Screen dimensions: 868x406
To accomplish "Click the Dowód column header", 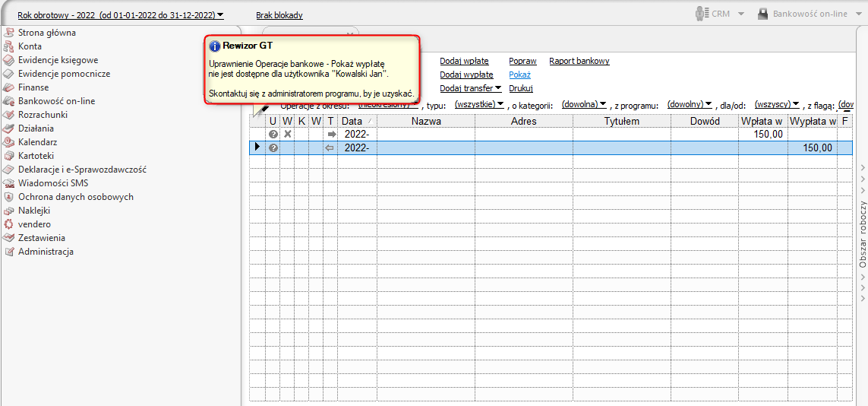I will tap(704, 121).
